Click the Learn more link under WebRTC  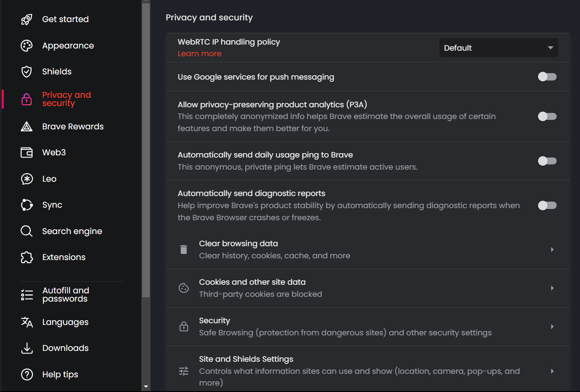click(199, 54)
